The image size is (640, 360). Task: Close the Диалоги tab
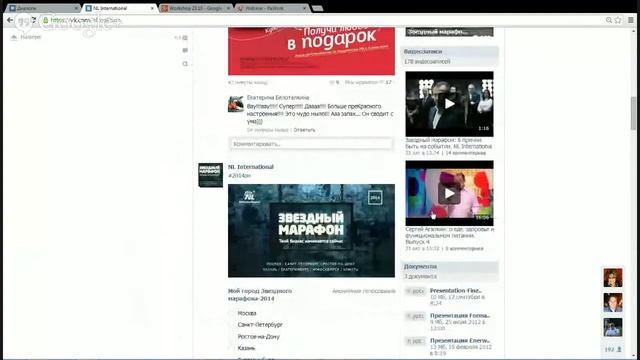76,8
